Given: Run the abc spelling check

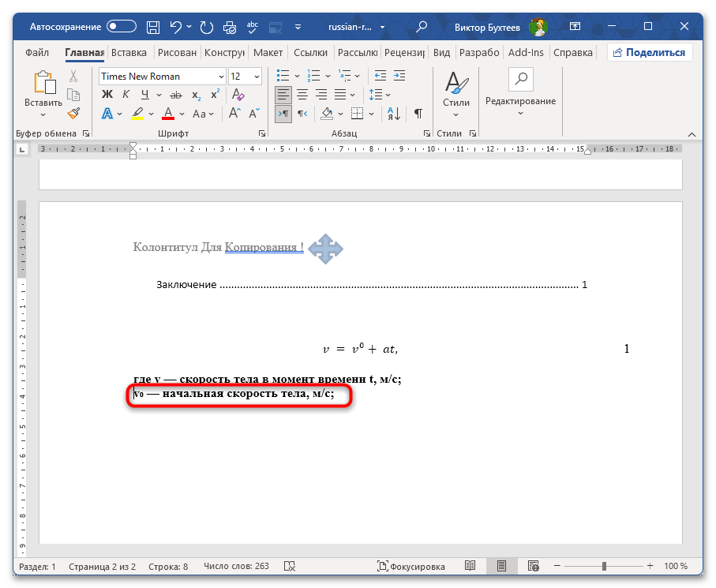Looking at the screenshot, I should [252, 28].
